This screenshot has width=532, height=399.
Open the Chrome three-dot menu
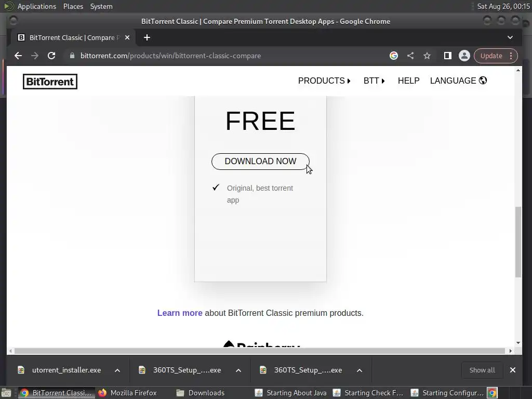coord(511,56)
